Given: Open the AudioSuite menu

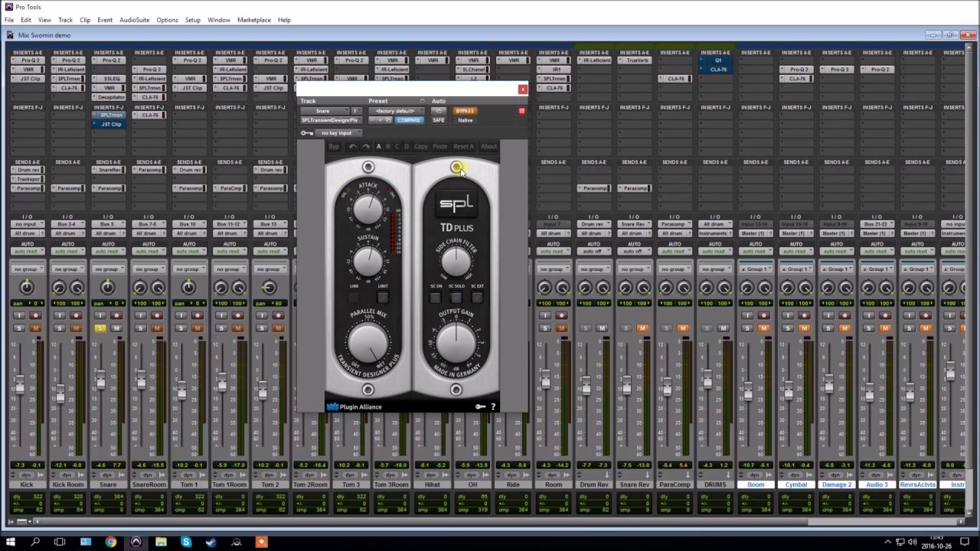Looking at the screenshot, I should pyautogui.click(x=134, y=20).
